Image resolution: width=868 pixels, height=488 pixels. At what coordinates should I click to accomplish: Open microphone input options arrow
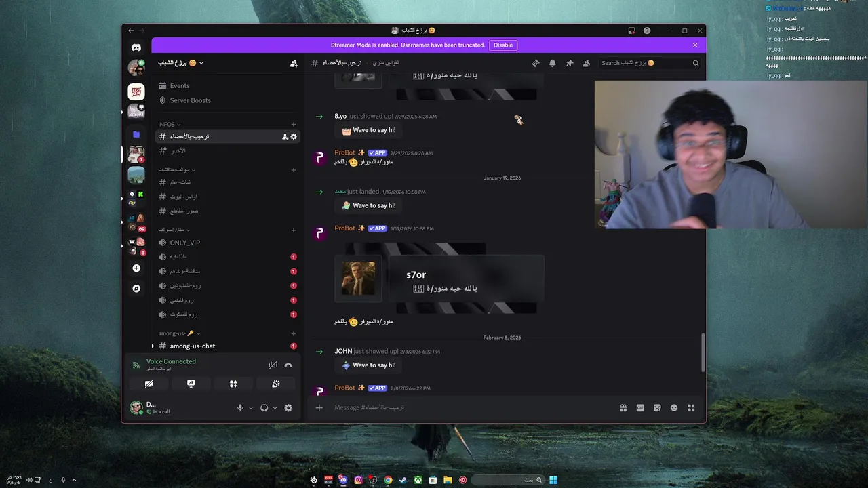[250, 407]
